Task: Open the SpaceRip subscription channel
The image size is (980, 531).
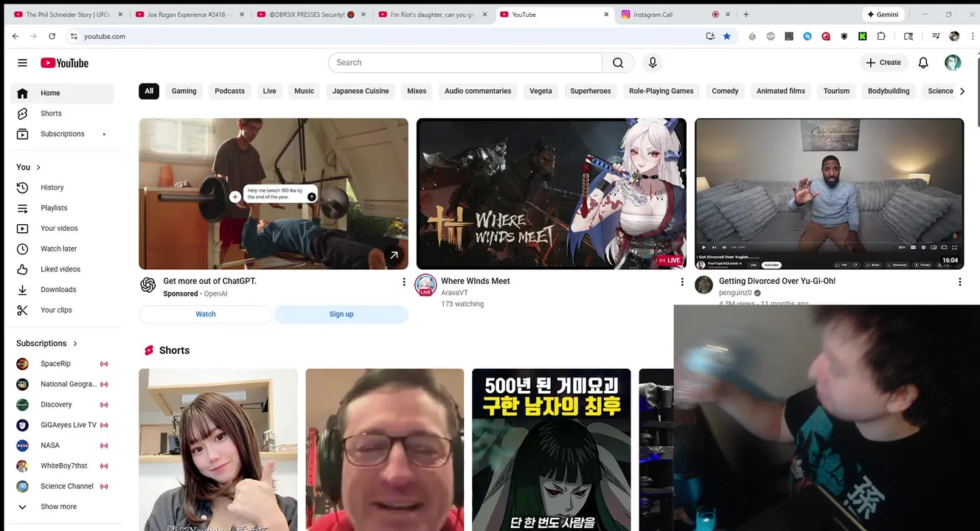Action: [63, 364]
